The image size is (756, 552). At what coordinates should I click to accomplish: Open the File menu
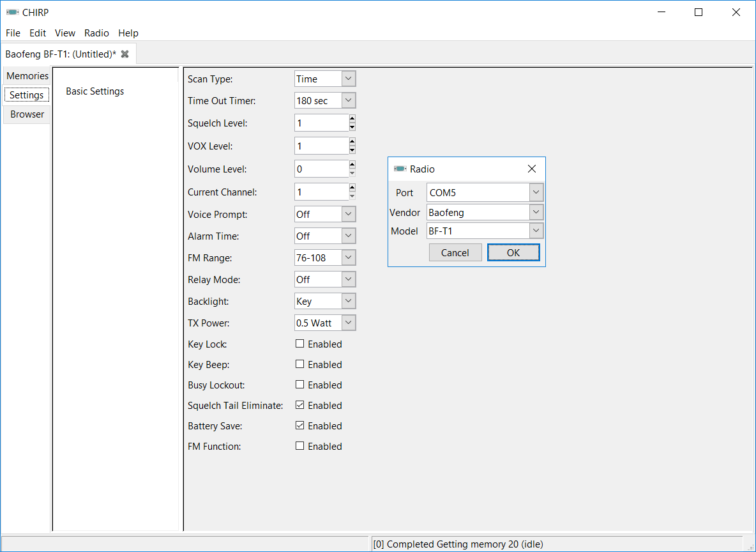tap(13, 33)
